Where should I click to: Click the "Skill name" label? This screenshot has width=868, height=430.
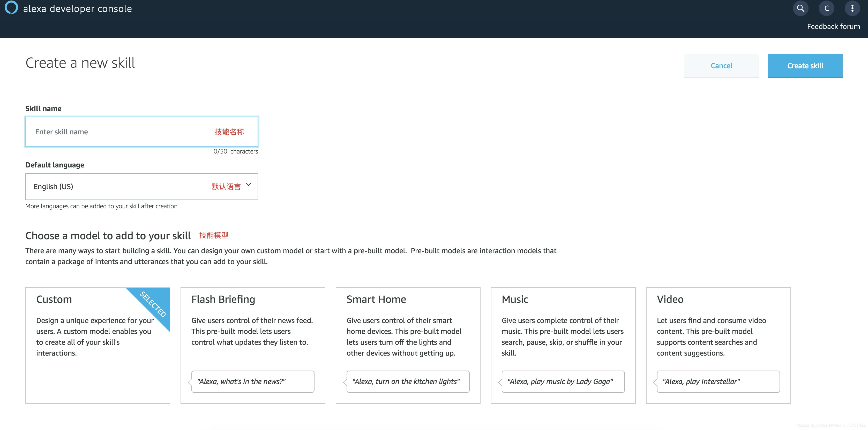(43, 109)
